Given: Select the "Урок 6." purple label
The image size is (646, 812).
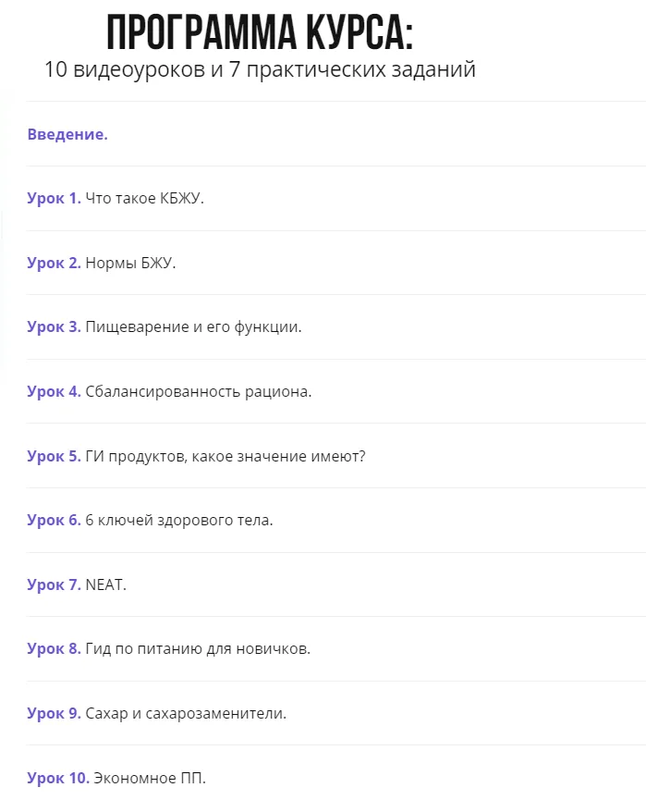Looking at the screenshot, I should [x=54, y=520].
